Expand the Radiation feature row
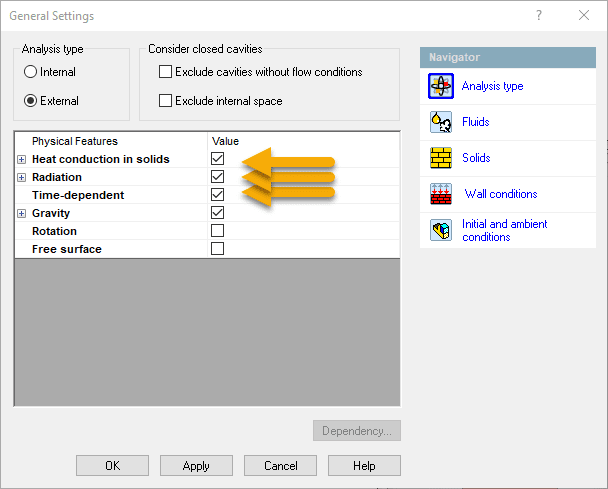This screenshot has height=489, width=608. tap(22, 177)
